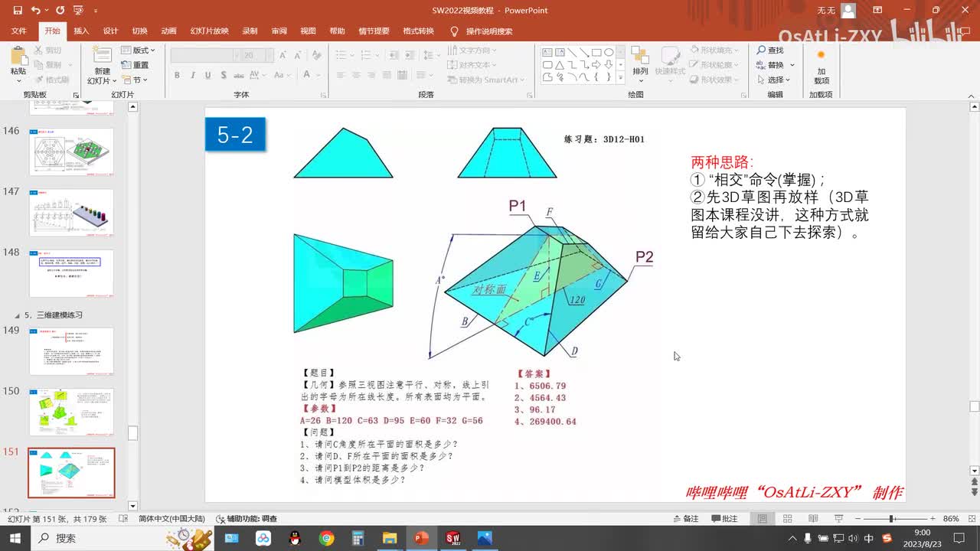Toggle Underline formatting (U)
Screen dimensions: 980x551
tap(207, 75)
